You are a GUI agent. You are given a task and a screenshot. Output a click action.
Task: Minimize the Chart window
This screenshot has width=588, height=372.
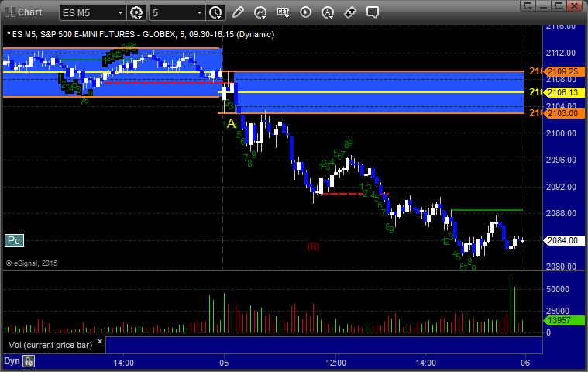544,5
